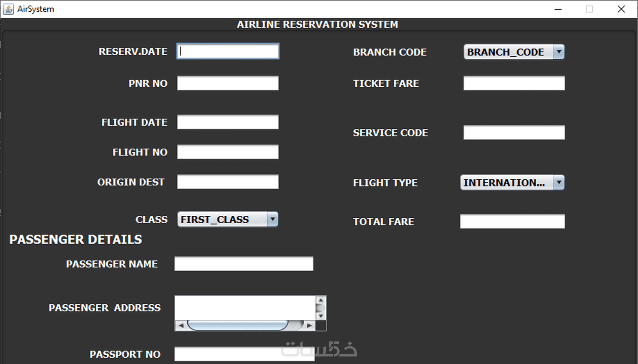
Task: Select the SERVICE CODE input box
Action: [514, 132]
